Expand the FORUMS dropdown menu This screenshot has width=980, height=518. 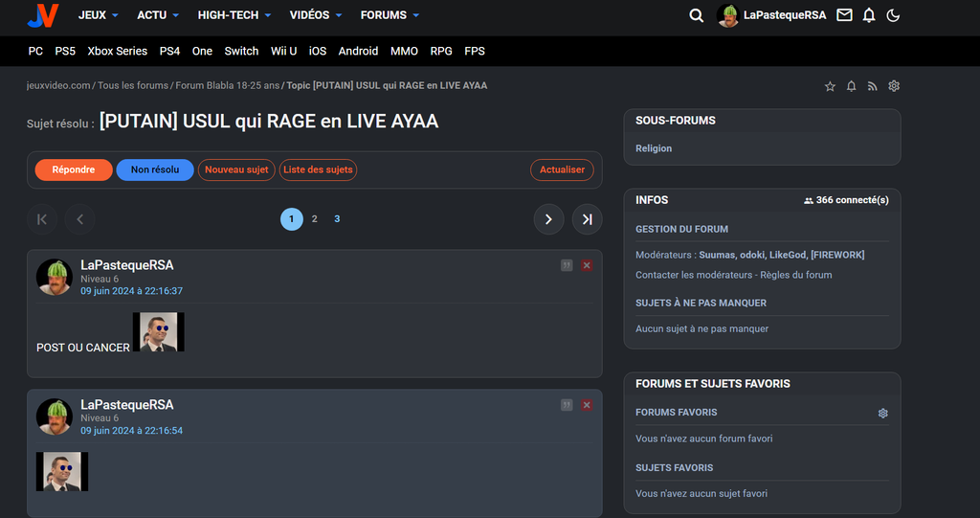(390, 15)
